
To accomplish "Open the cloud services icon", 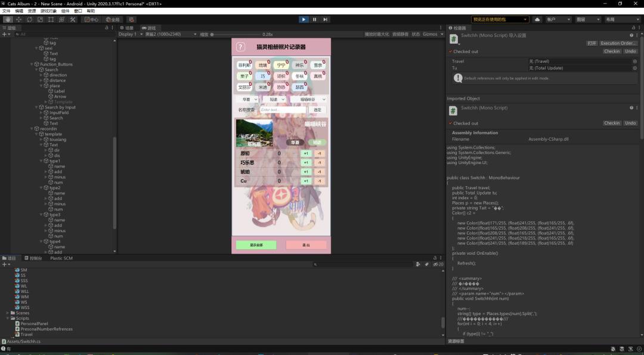I will pyautogui.click(x=537, y=19).
